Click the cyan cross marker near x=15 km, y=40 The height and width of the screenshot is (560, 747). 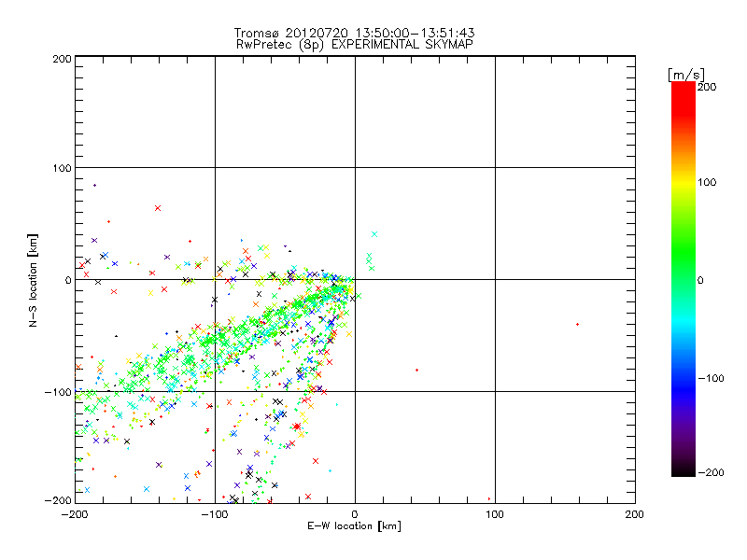click(374, 234)
